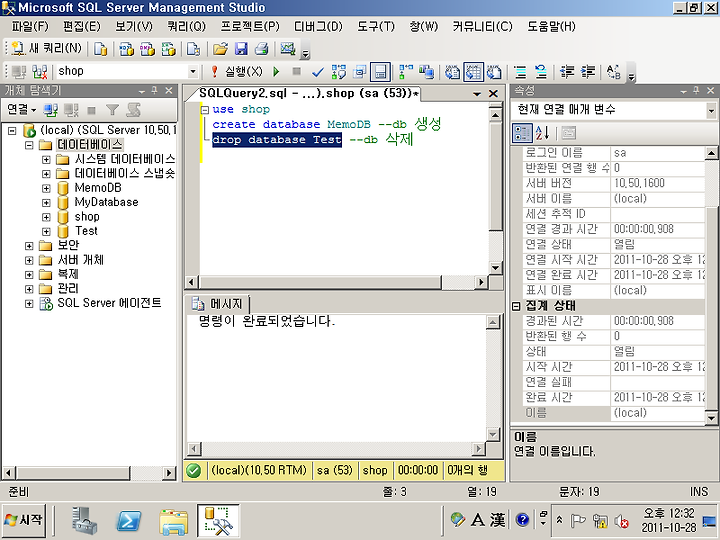Click the Activity Monitor toolbar icon
Image resolution: width=720 pixels, height=540 pixels.
(288, 48)
